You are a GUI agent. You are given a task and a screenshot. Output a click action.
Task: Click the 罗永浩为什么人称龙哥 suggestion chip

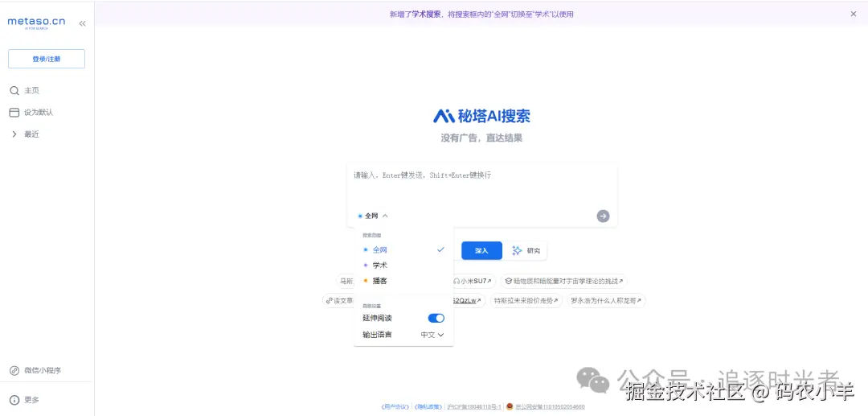tap(606, 301)
